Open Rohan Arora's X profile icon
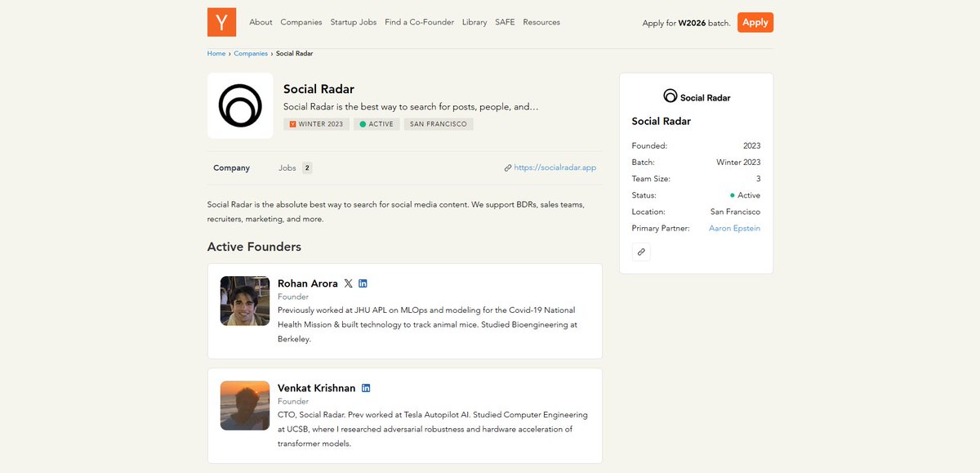The height and width of the screenshot is (473, 980). [348, 283]
